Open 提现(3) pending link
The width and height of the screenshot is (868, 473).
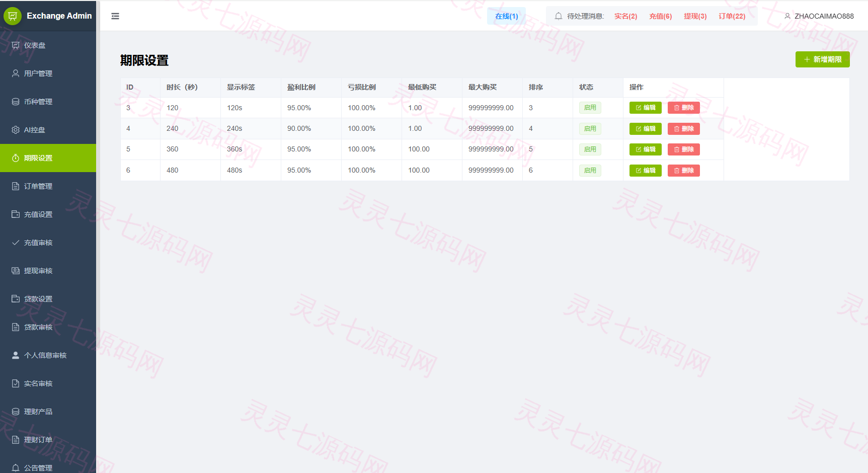(695, 16)
